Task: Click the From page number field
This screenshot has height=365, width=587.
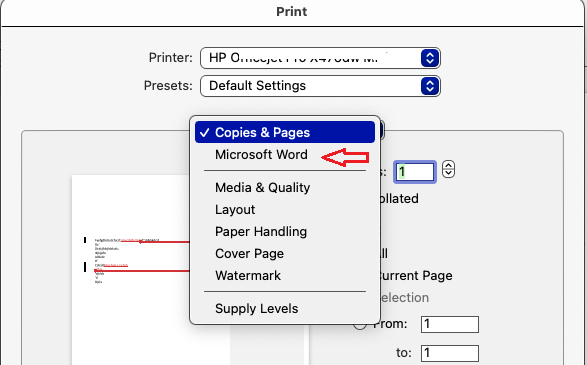Action: pyautogui.click(x=450, y=324)
